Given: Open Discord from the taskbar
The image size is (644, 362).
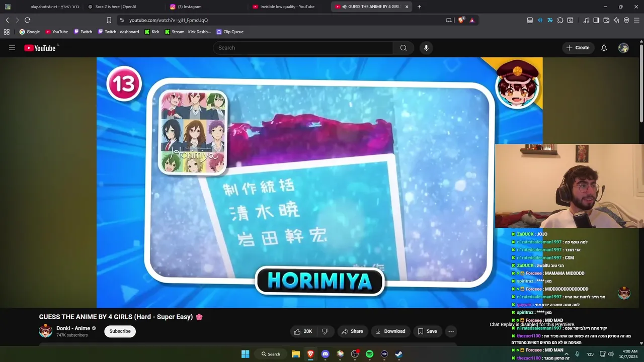Looking at the screenshot, I should [x=325, y=354].
